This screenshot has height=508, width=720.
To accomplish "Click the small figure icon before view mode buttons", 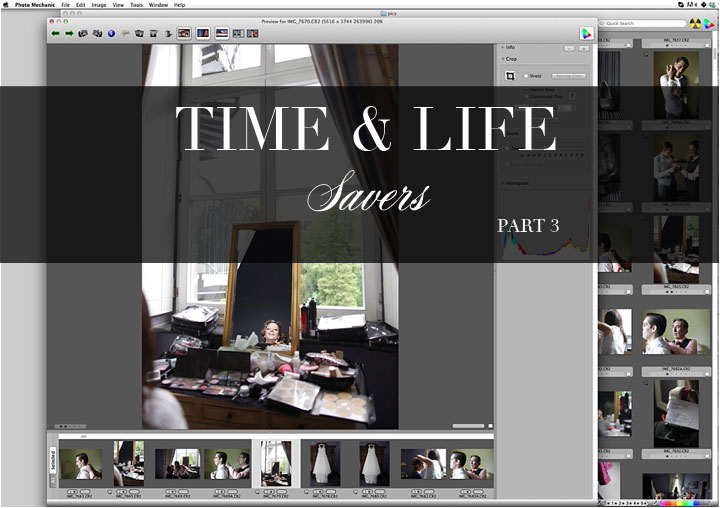I will coord(168,34).
